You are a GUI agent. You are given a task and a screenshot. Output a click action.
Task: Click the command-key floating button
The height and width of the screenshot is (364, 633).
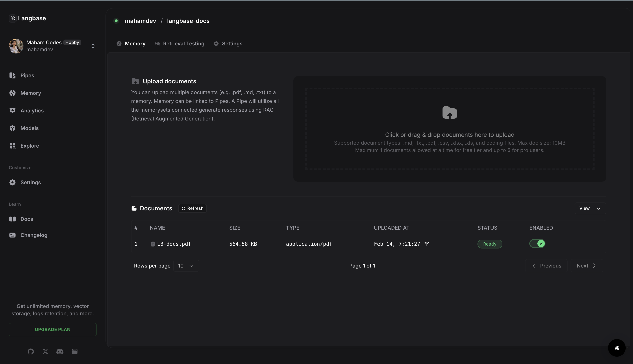point(617,348)
